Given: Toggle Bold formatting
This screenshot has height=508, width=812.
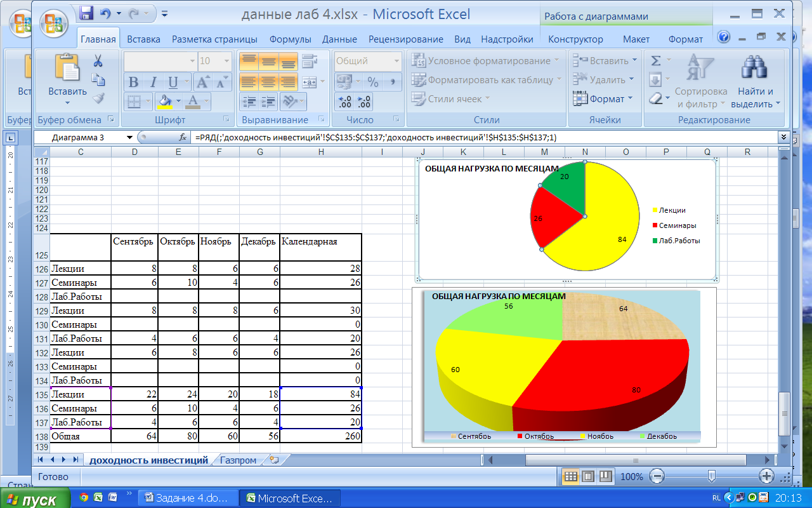Looking at the screenshot, I should pyautogui.click(x=133, y=83).
